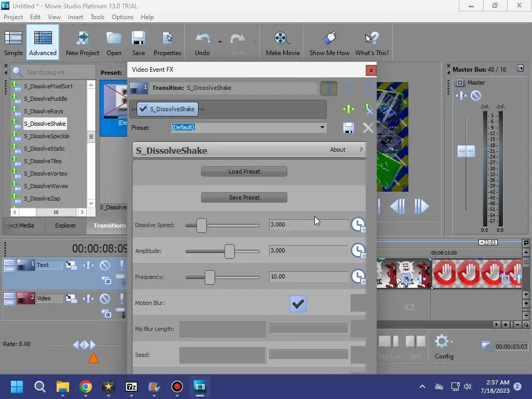Open Master Bus FX icon
Screen dimensions: 532x399
coord(461,96)
